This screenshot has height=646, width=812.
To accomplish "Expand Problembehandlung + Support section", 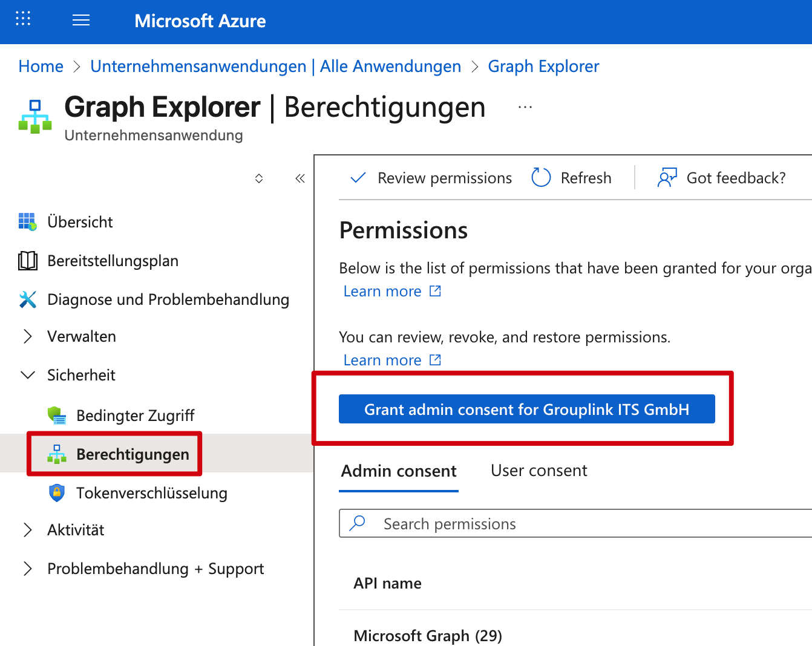I will [x=28, y=569].
